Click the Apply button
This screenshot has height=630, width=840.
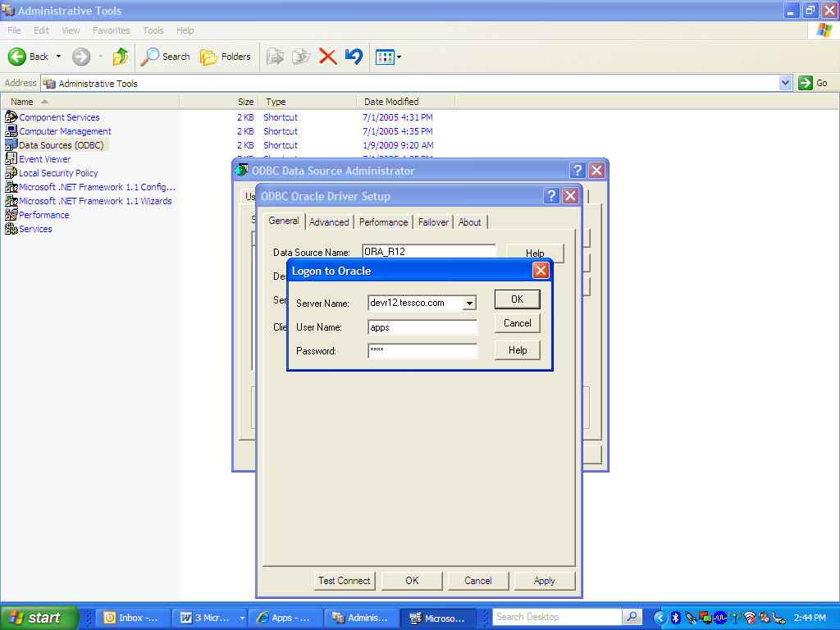[x=545, y=581]
